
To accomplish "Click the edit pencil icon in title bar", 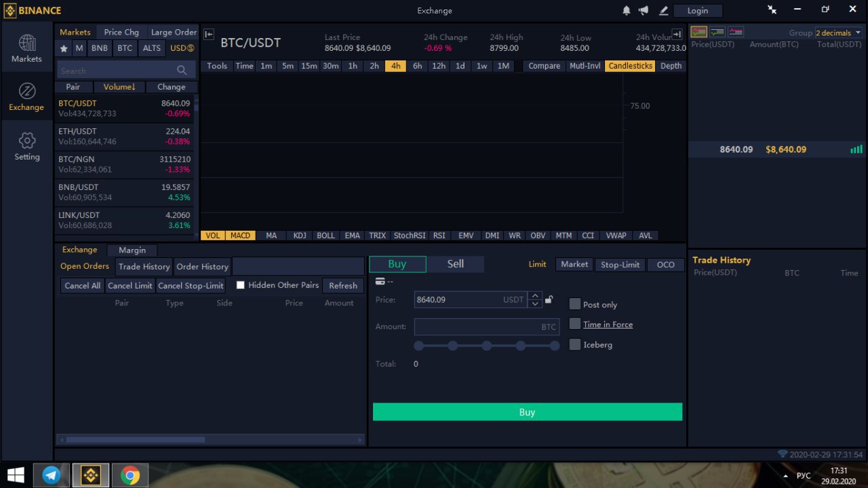I will tap(663, 10).
